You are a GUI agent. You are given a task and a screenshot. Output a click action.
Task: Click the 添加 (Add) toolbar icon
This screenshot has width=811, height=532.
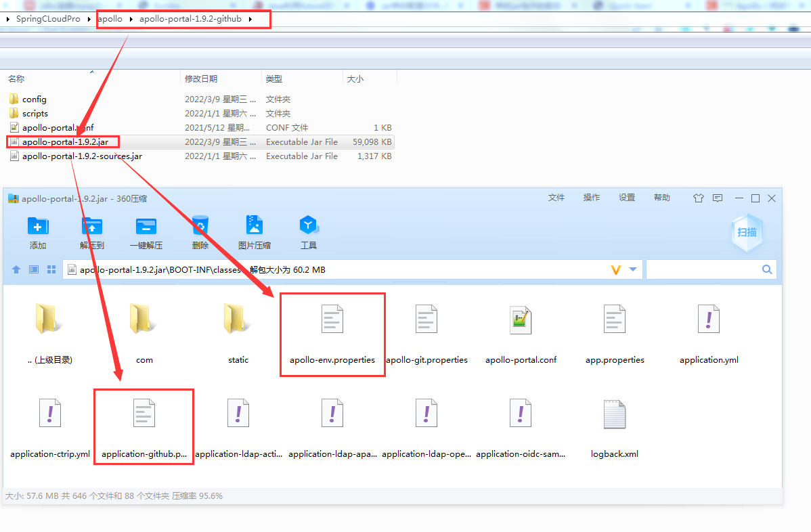point(38,233)
